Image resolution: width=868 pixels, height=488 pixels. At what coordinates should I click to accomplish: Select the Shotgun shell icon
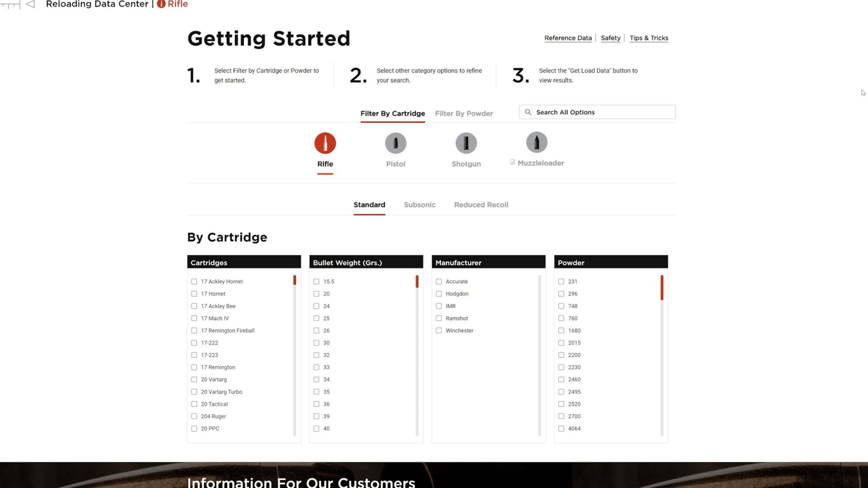pos(466,143)
